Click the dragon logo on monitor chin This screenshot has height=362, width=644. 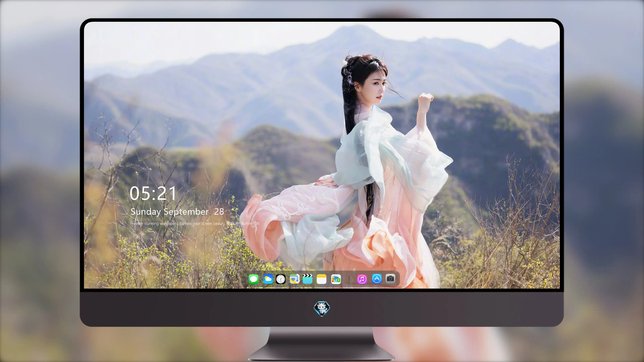pyautogui.click(x=322, y=309)
